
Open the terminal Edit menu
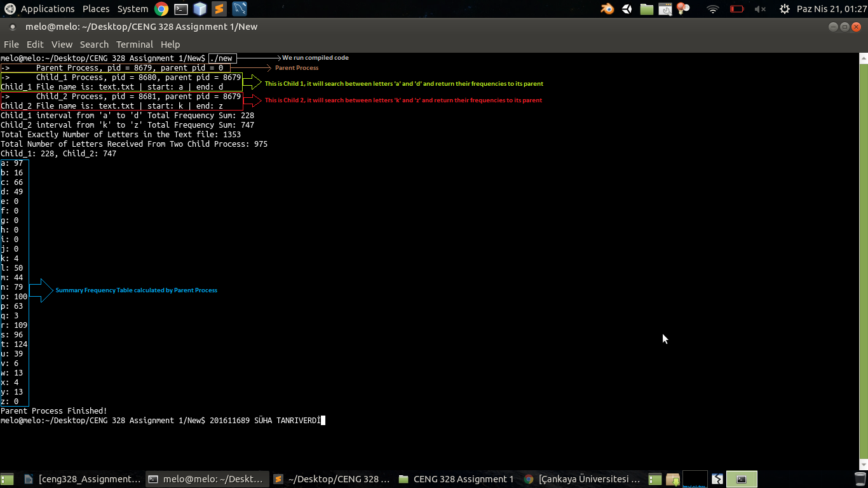[x=35, y=44]
